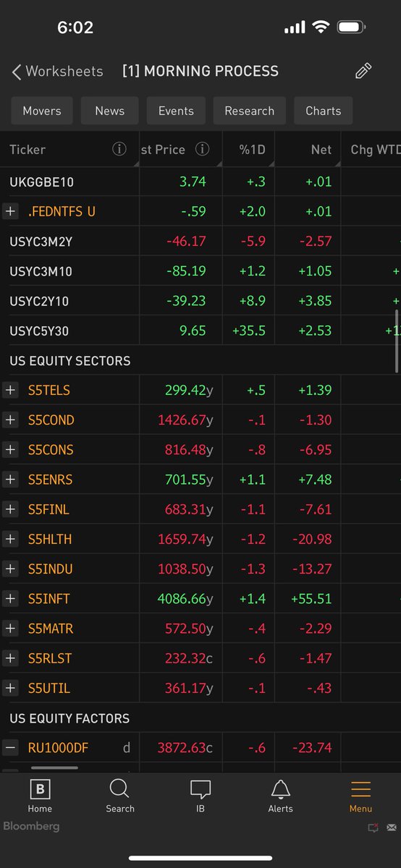Tap the vertical scrollbar on the right edge

coord(397,341)
